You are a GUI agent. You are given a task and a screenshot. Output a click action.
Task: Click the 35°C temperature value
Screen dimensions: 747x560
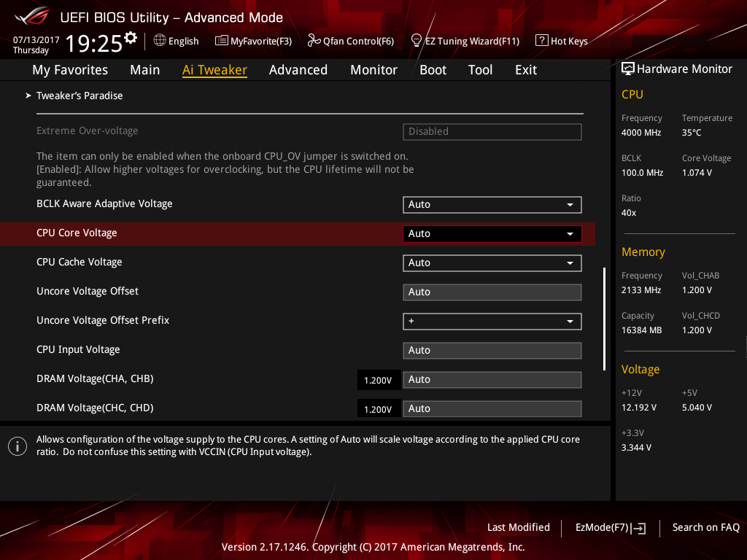tap(692, 133)
